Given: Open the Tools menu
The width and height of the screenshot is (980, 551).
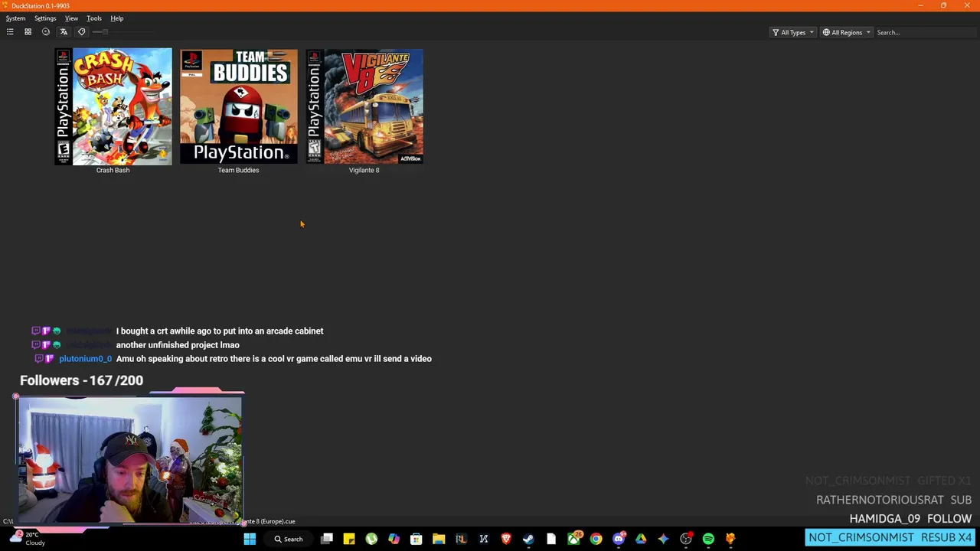Looking at the screenshot, I should click(x=94, y=18).
